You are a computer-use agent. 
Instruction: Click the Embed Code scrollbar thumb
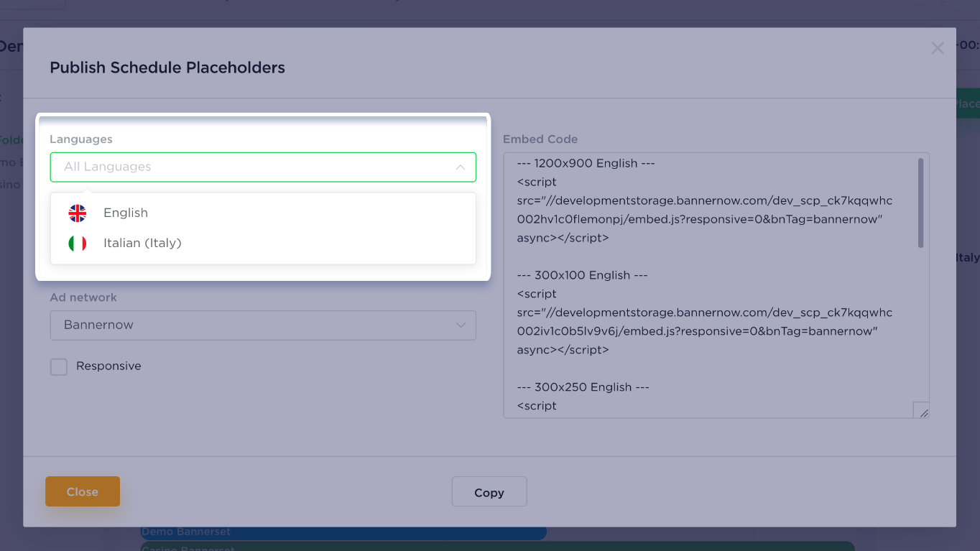click(921, 203)
